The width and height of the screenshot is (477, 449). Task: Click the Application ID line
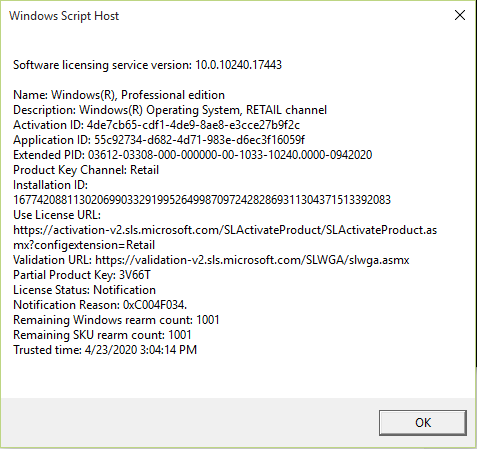click(159, 140)
